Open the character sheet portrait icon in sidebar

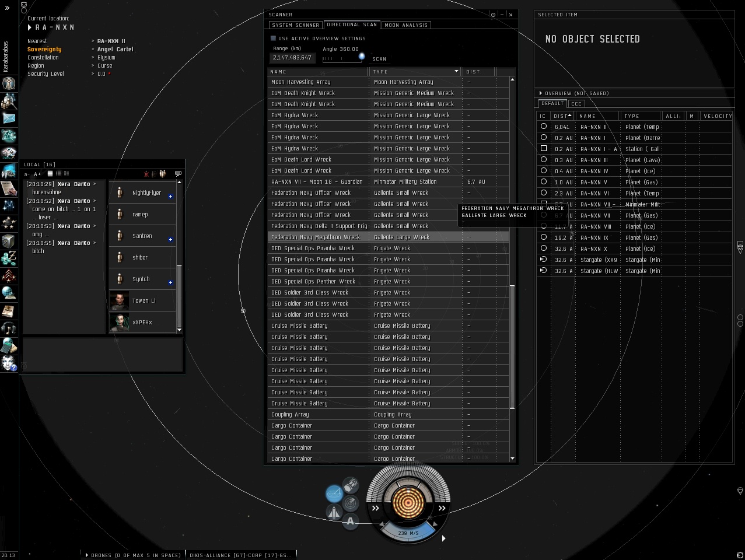9,83
